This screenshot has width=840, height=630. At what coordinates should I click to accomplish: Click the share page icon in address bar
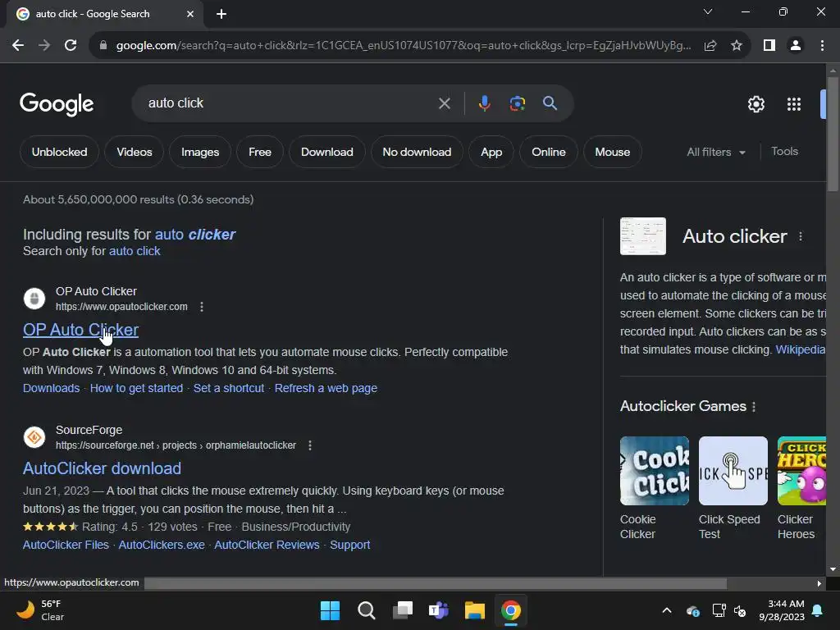click(x=710, y=46)
